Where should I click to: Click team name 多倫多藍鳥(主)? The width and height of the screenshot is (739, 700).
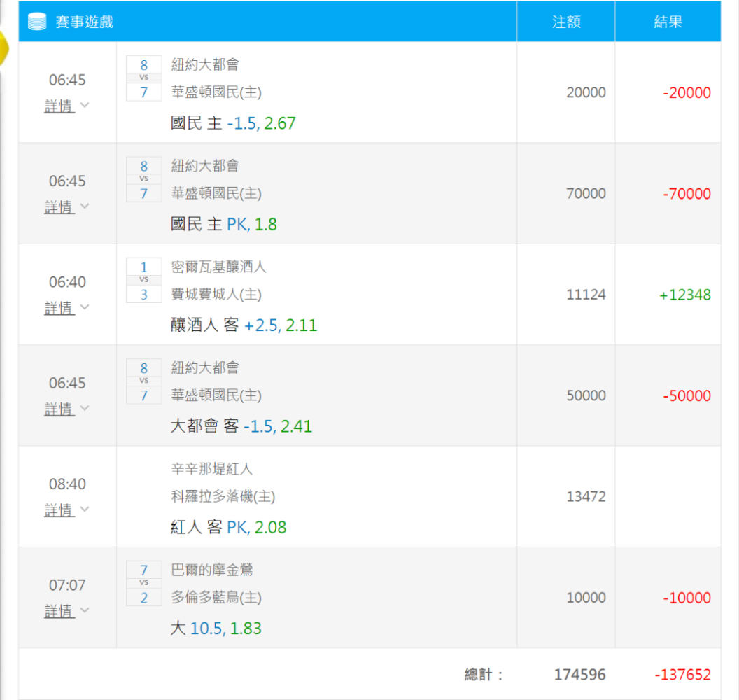pyautogui.click(x=216, y=597)
